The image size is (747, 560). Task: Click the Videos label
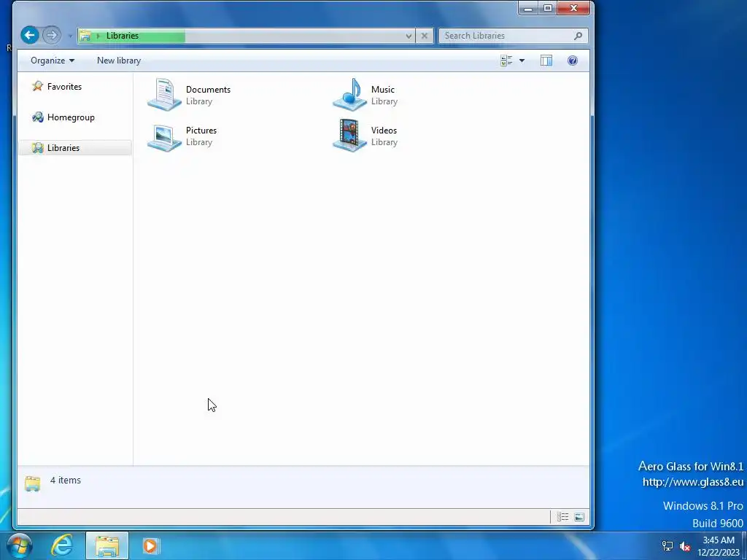click(x=384, y=131)
